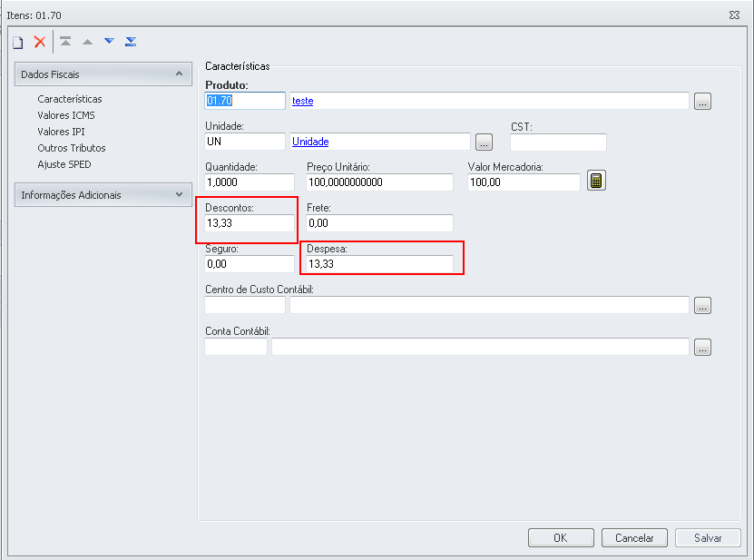Focus the Quantidade field
This screenshot has width=754, height=560.
click(250, 182)
